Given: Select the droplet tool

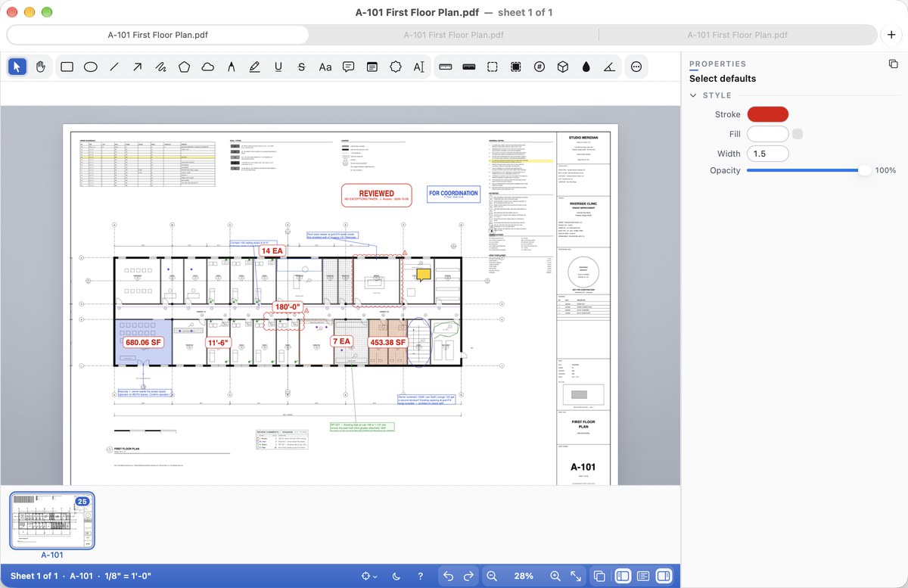Looking at the screenshot, I should 586,67.
